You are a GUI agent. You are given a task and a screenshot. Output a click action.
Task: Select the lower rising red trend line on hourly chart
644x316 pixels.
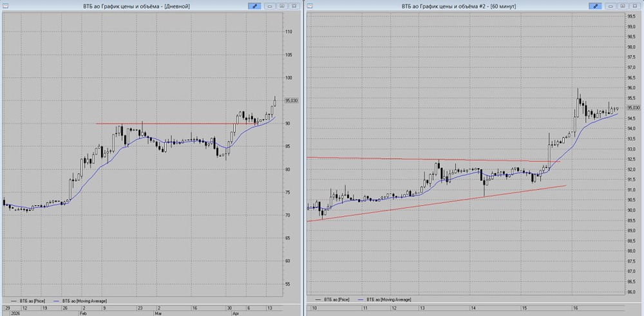click(x=436, y=203)
